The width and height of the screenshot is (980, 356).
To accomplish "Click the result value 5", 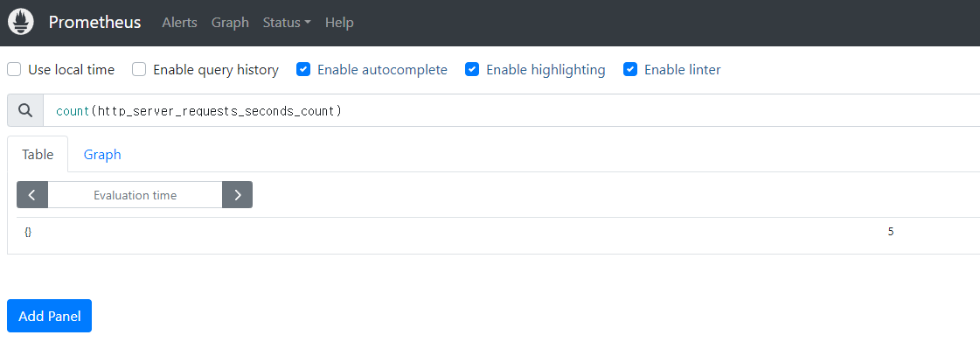I will [891, 232].
